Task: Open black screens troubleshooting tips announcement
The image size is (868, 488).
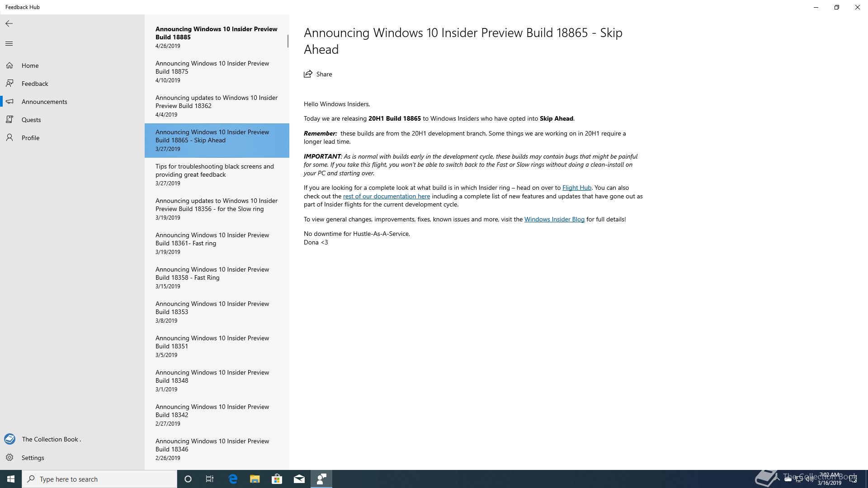Action: [x=217, y=175]
